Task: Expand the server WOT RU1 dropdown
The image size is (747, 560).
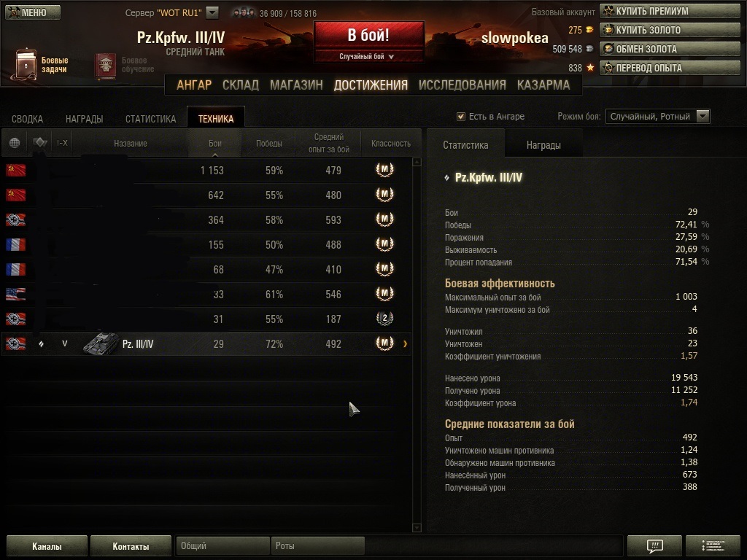Action: (212, 13)
